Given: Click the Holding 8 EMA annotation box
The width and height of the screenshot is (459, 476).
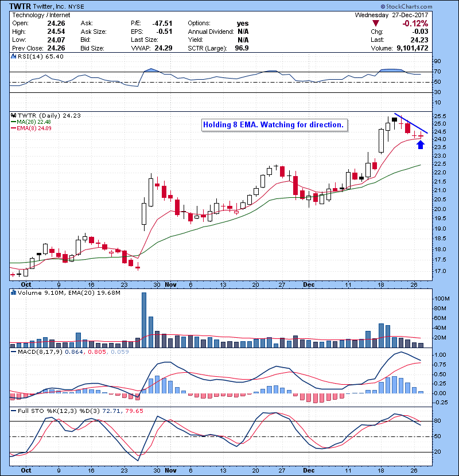Looking at the screenshot, I should tap(274, 125).
